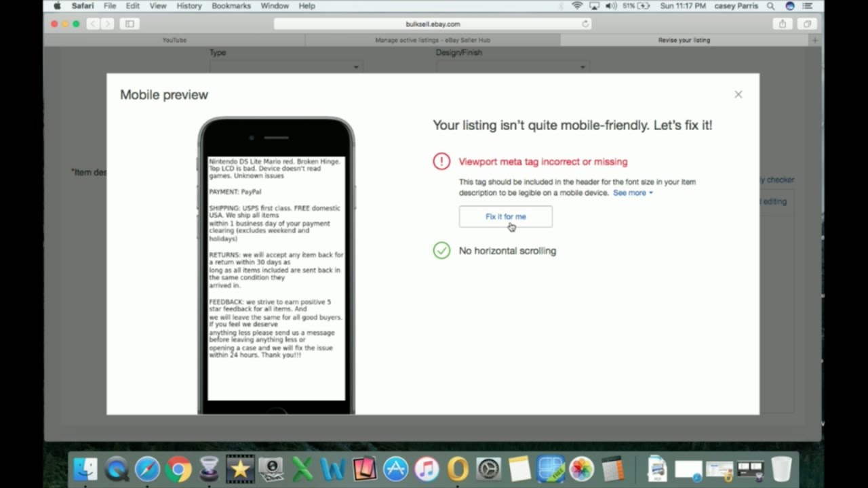The height and width of the screenshot is (488, 868).
Task: Open QuickTime Player from the Dock
Action: coord(117,469)
